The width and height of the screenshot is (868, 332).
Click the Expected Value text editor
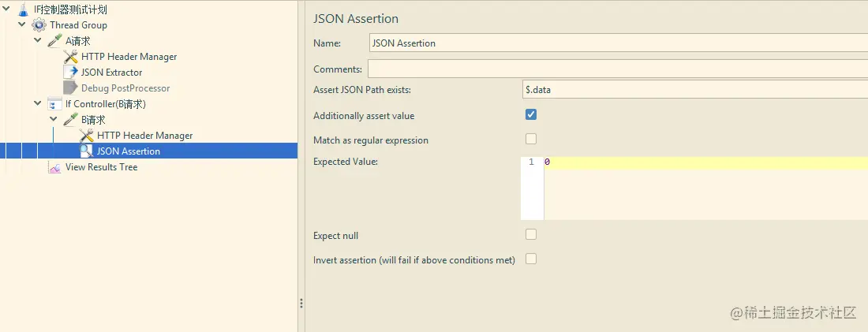[705, 188]
